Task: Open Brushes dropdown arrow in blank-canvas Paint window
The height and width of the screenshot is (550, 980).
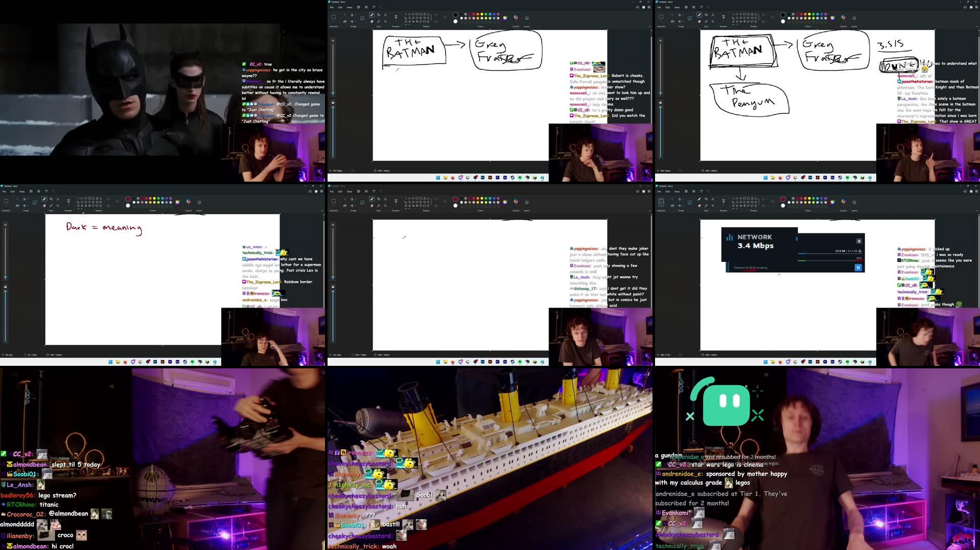Action: click(397, 205)
